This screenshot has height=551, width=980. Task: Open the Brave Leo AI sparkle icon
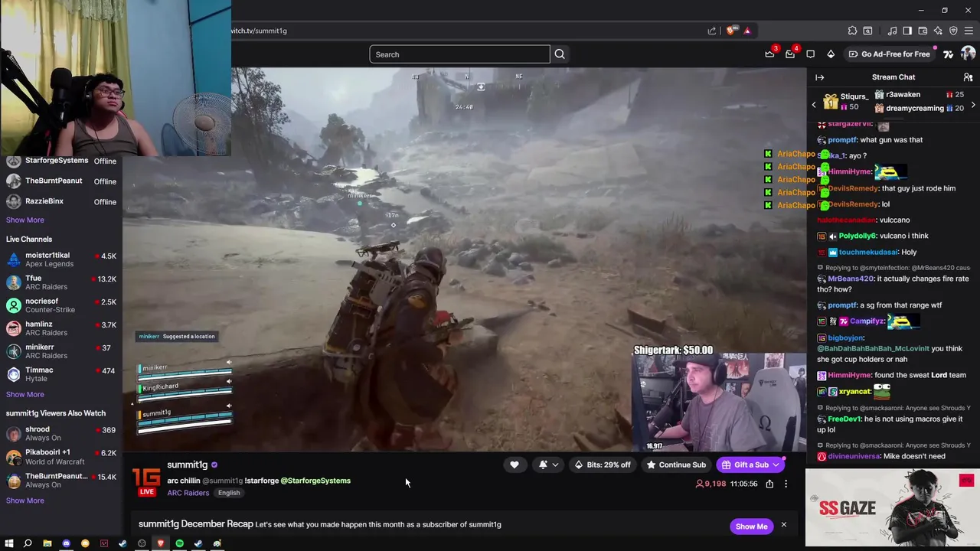pos(938,31)
